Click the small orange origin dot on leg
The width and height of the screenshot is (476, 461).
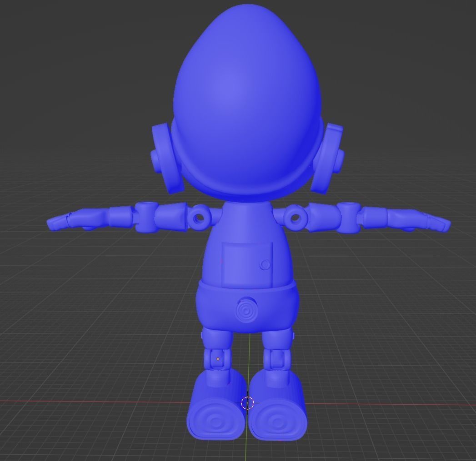click(218, 359)
